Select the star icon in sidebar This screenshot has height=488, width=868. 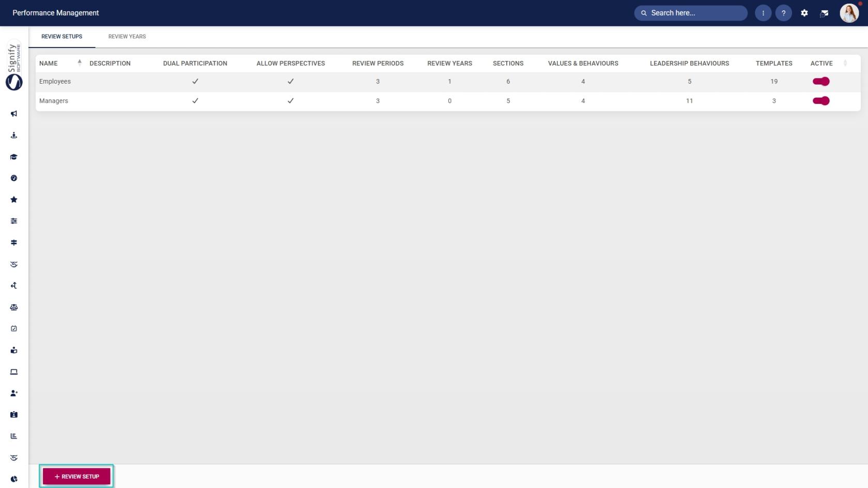(x=14, y=200)
